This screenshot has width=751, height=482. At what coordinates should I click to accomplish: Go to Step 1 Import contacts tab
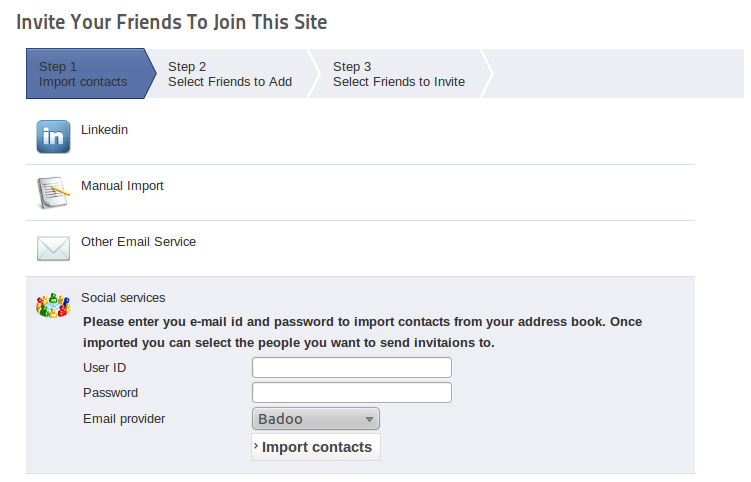click(x=84, y=74)
